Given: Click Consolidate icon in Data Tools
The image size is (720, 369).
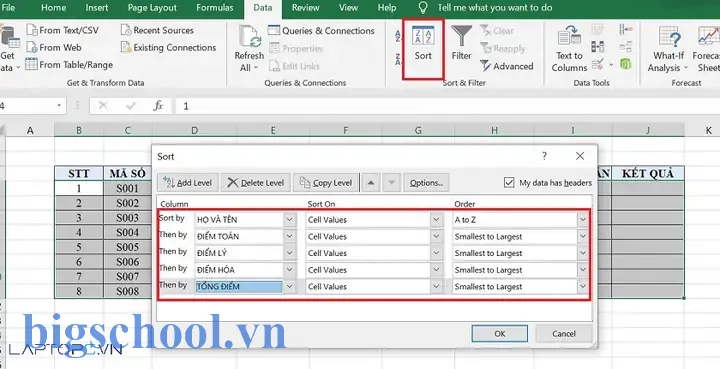Looking at the screenshot, I should click(x=625, y=30).
